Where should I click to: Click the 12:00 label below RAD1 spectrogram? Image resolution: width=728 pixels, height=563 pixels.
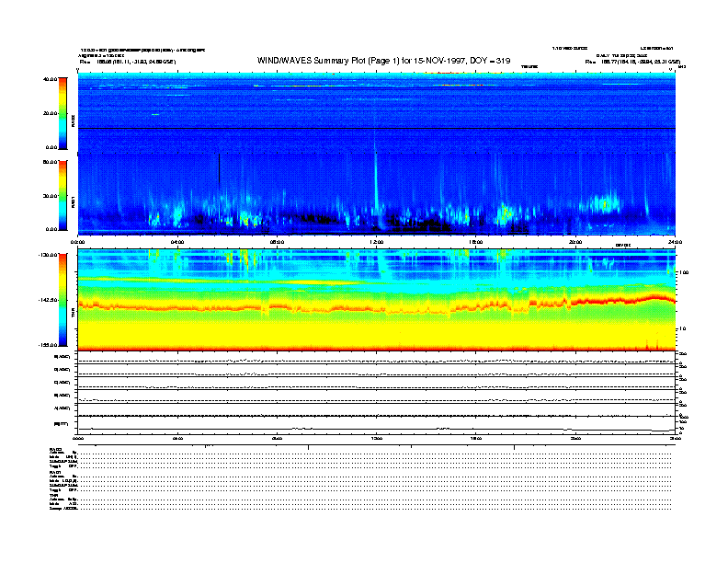click(x=377, y=242)
